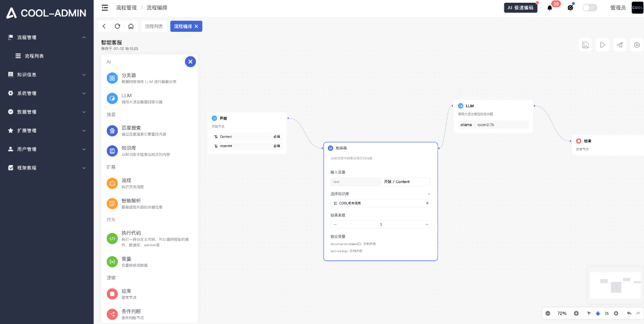Close the node palette panel
644x324 pixels.
(190, 61)
